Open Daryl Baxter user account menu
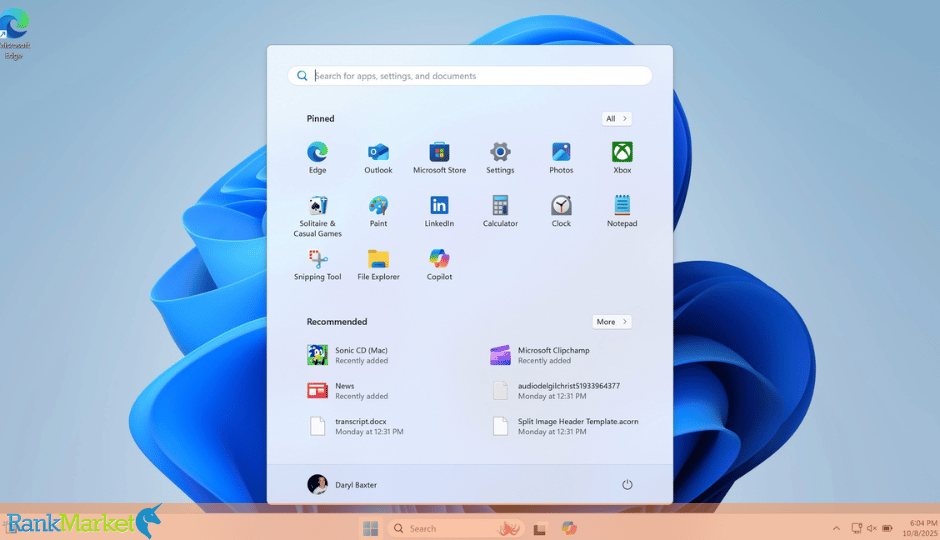 tap(342, 484)
